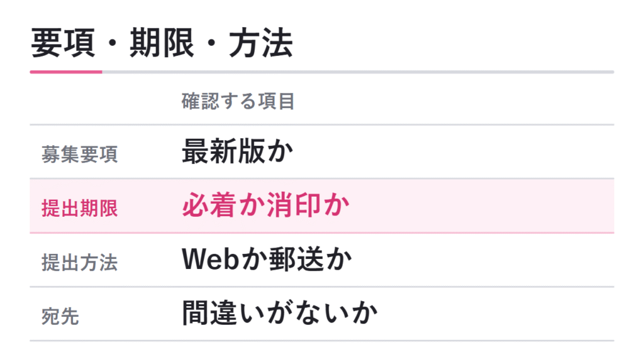Screen dimensions: 644x362
Task: Click the 宛先 row label
Action: coord(60,317)
